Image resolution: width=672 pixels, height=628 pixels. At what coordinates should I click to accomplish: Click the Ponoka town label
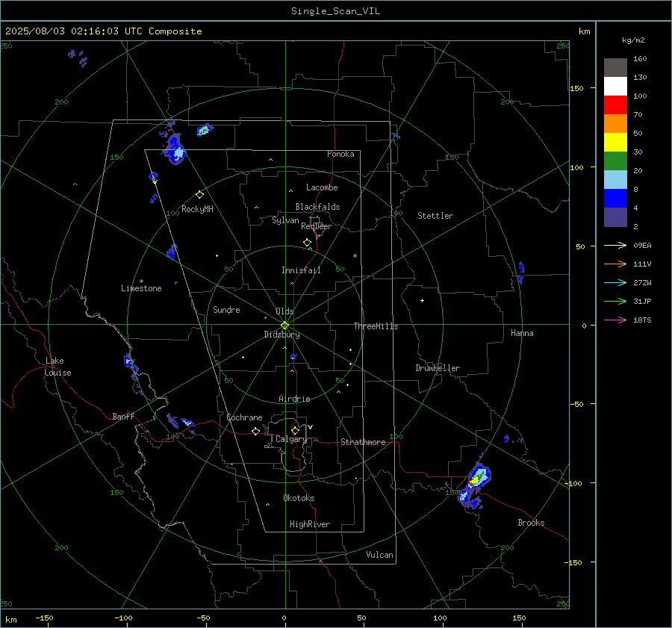click(340, 154)
